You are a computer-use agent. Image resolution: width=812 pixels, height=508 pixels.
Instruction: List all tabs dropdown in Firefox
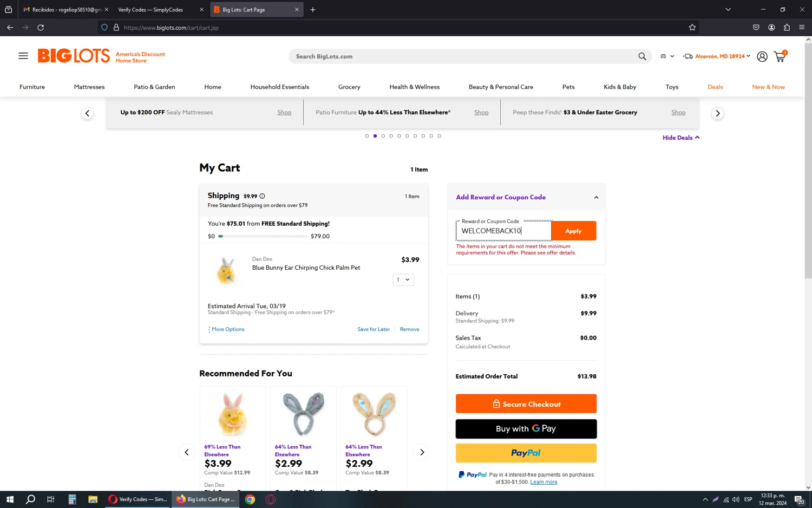click(728, 9)
